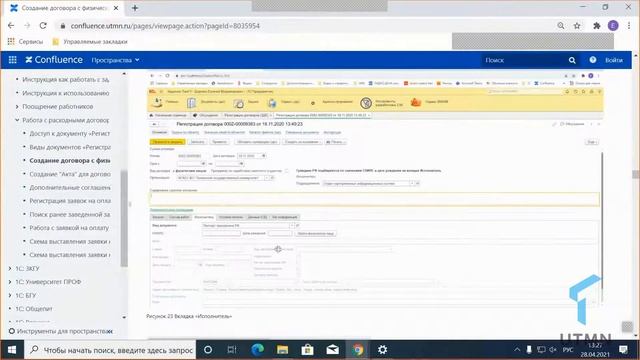640x360 pixels.
Task: Open Виды документов «Регистра... page
Action: (70, 147)
